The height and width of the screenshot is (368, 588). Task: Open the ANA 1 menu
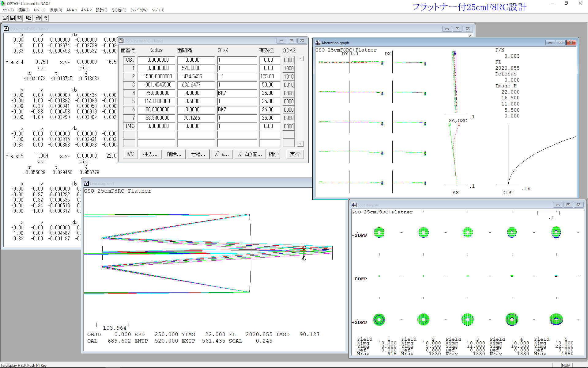[71, 10]
